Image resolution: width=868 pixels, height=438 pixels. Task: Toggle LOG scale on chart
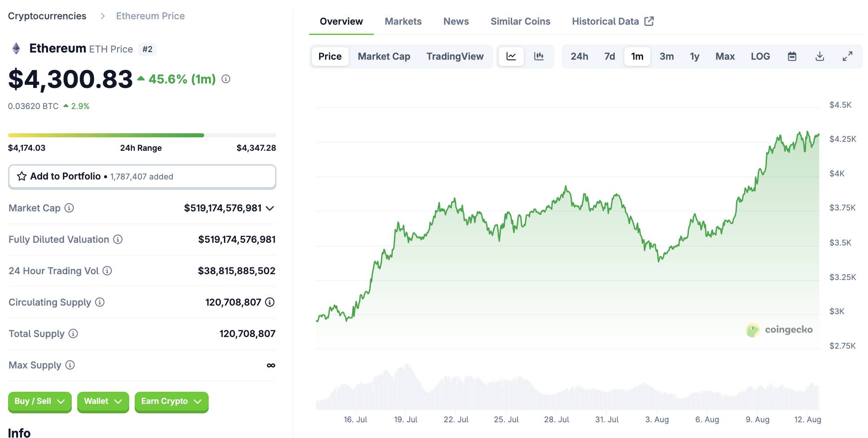[x=760, y=57]
